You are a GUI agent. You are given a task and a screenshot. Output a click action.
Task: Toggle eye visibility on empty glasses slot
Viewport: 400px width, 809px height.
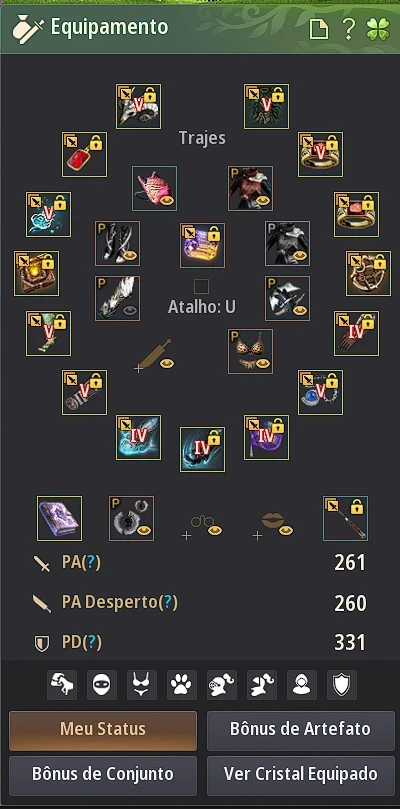point(215,530)
